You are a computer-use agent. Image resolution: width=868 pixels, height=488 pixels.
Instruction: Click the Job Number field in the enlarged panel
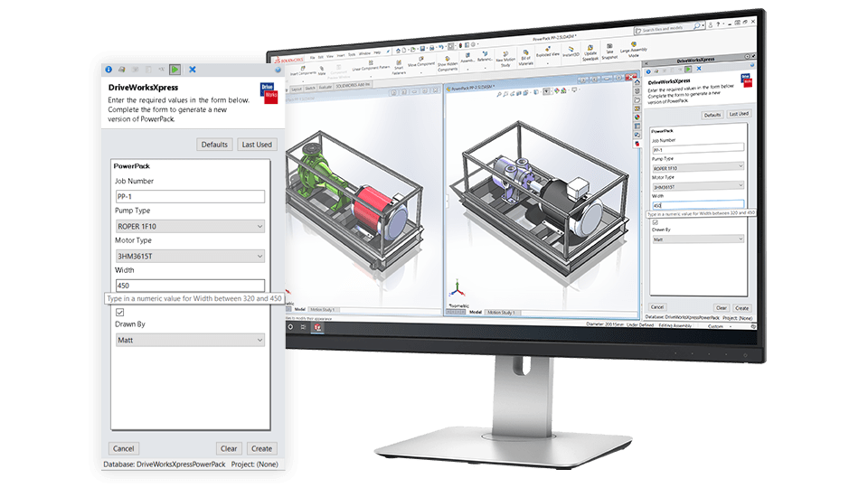(x=190, y=196)
